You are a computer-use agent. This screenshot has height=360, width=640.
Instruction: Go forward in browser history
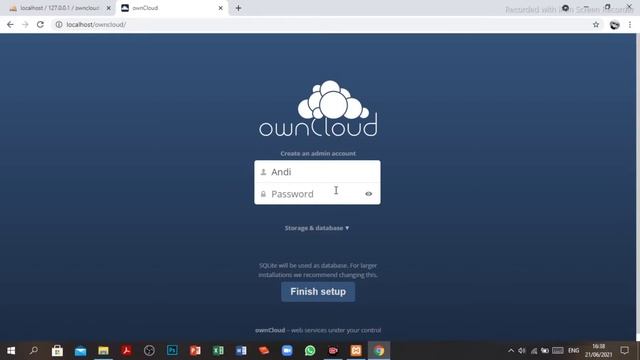(x=25, y=24)
